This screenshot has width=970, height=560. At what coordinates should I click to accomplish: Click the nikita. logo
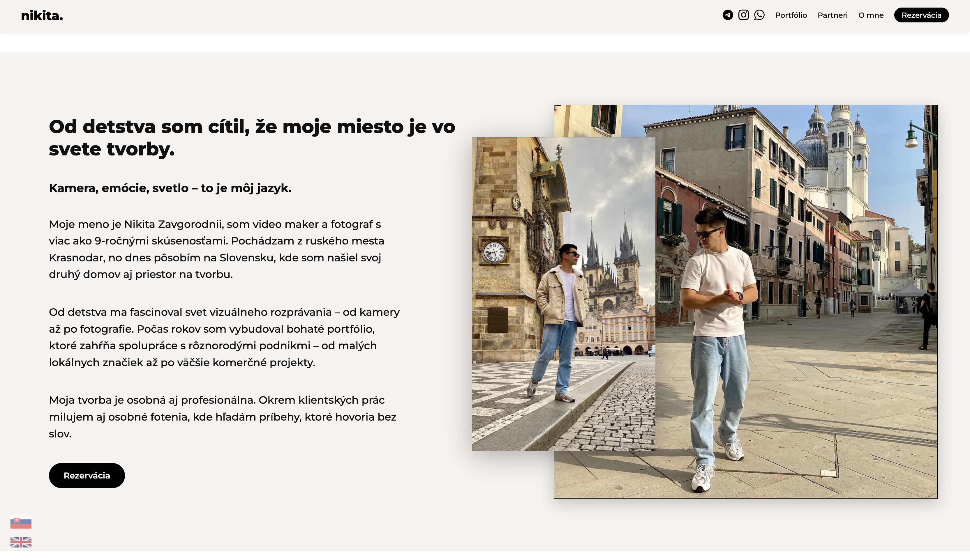click(42, 16)
